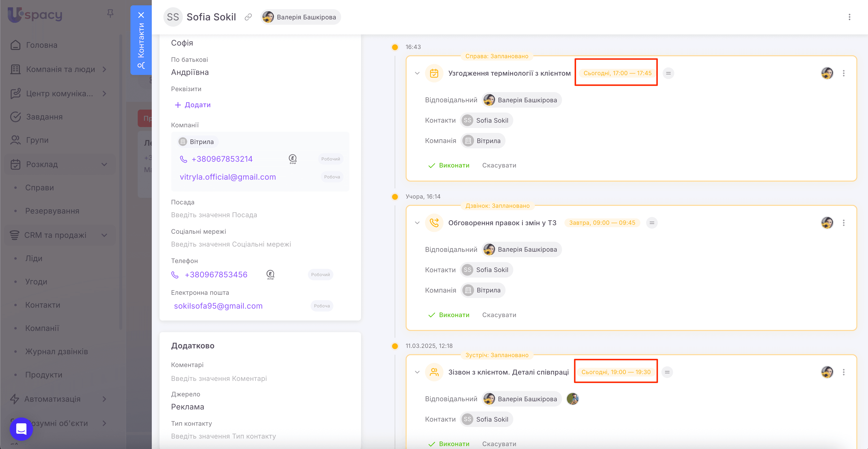Open Ліди in CRM section
This screenshot has width=868, height=449.
pyautogui.click(x=34, y=258)
